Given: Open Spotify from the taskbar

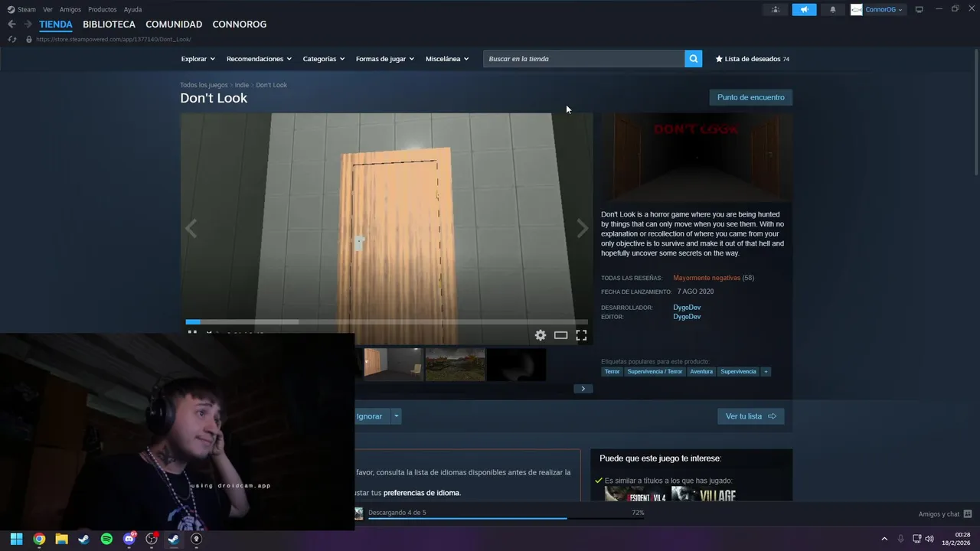Looking at the screenshot, I should coord(106,539).
